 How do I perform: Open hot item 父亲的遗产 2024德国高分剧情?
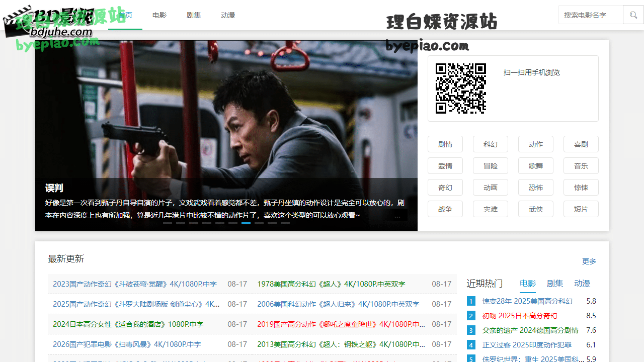click(530, 330)
